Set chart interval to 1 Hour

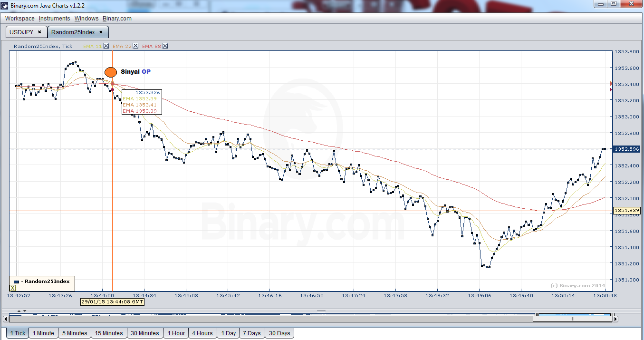coord(176,333)
